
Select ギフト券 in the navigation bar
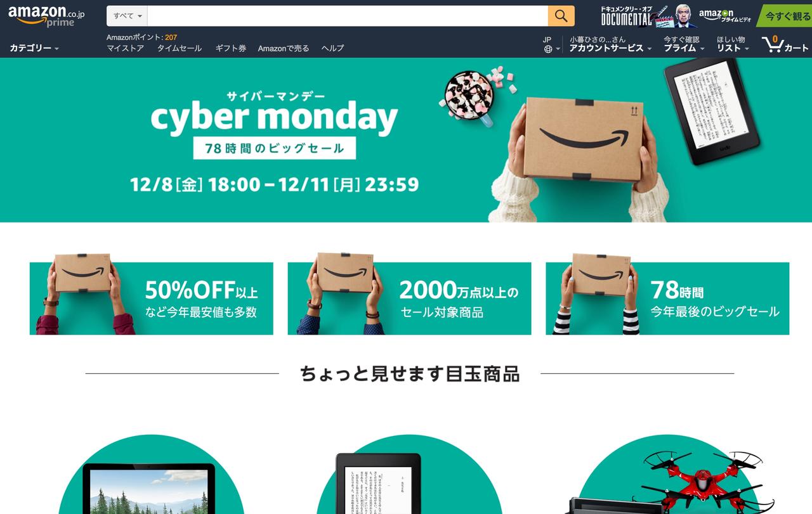(230, 48)
